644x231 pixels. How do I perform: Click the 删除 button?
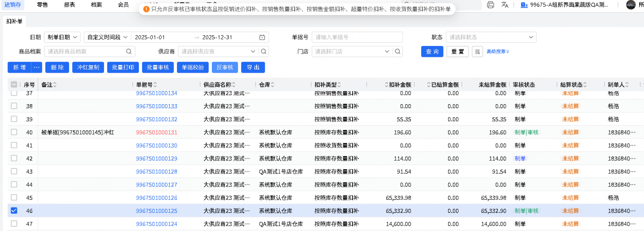(57, 67)
